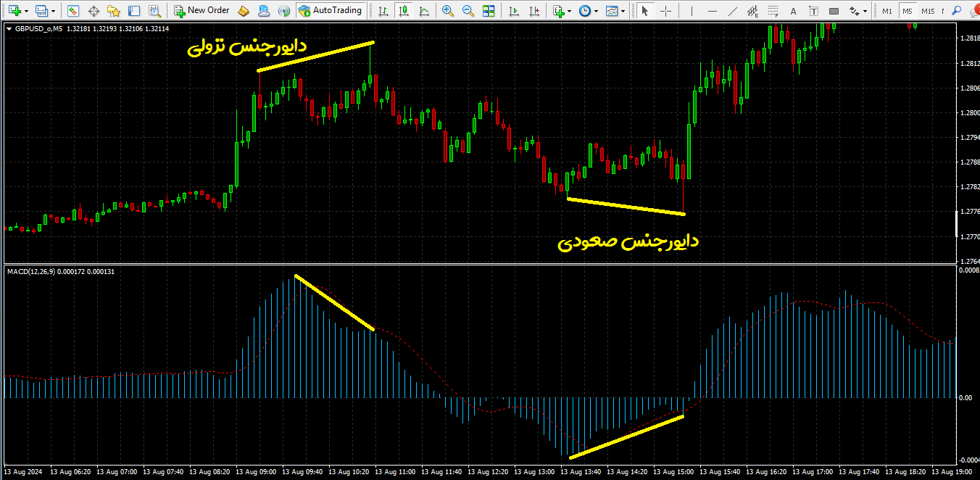Click the New Order button
980x480 pixels.
(x=202, y=11)
